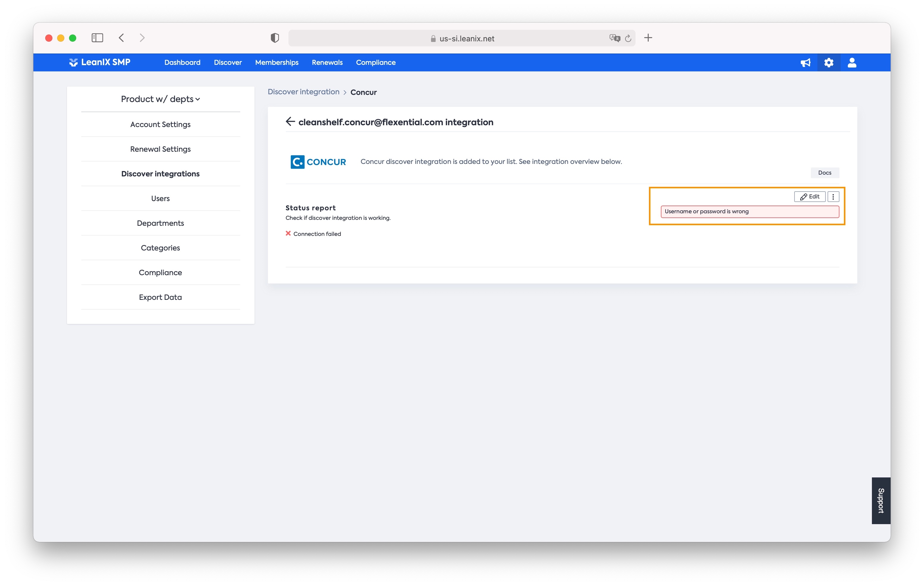The width and height of the screenshot is (924, 586).
Task: Click the Edit button
Action: tap(810, 197)
